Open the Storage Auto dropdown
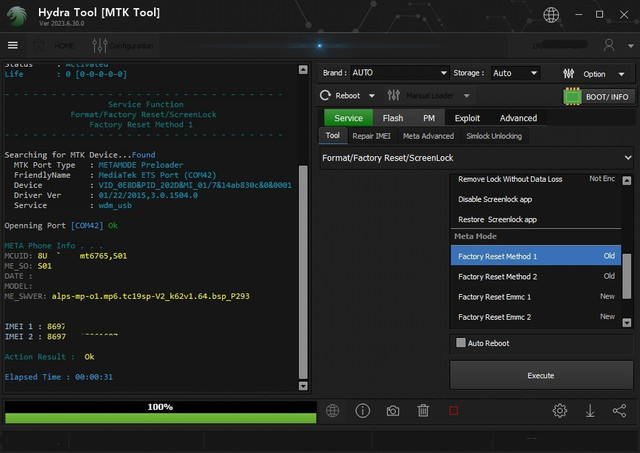Viewport: 640px width, 453px height. (x=515, y=73)
